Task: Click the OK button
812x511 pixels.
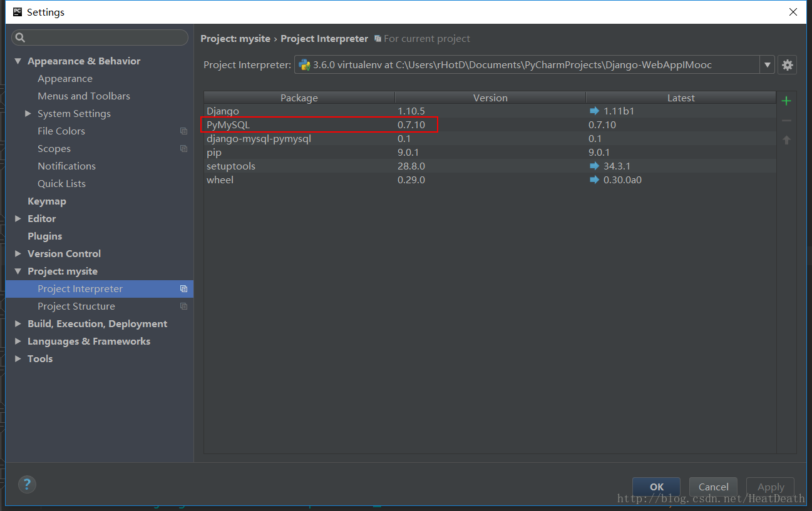Action: coord(657,487)
